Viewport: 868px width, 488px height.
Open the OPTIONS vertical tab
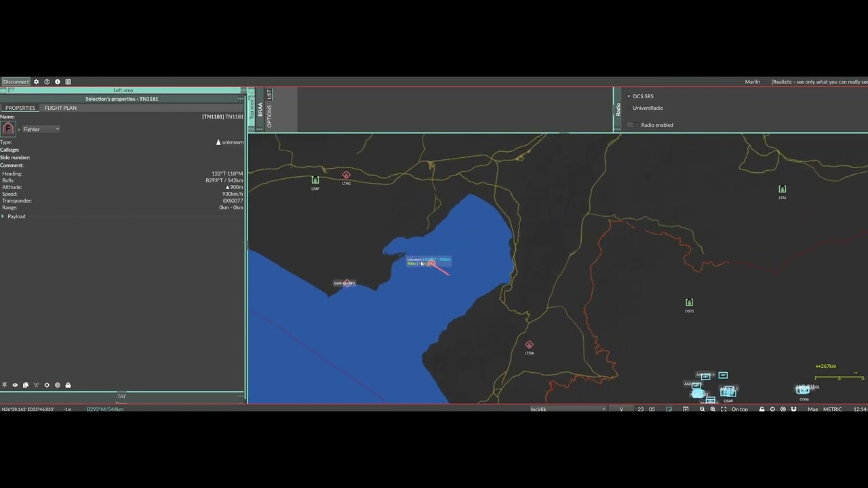pos(269,117)
